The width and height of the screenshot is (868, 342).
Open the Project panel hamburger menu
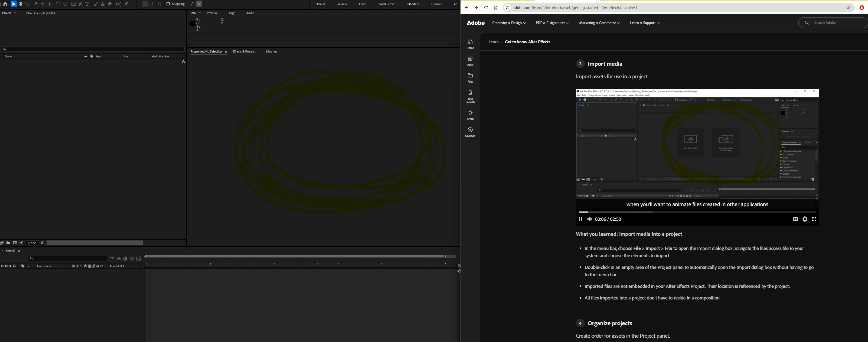pyautogui.click(x=15, y=13)
